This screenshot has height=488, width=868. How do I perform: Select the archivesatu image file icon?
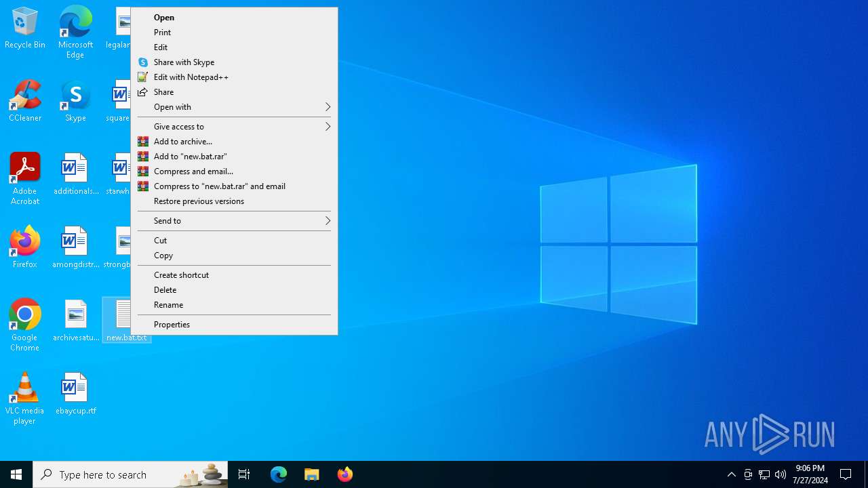tap(75, 321)
